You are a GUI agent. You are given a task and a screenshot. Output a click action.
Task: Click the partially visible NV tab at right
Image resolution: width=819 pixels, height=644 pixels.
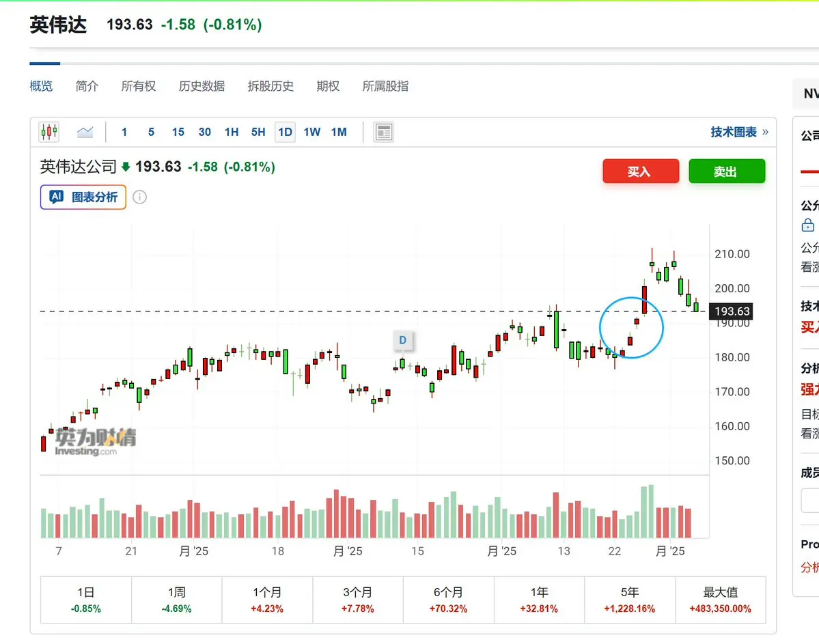click(807, 94)
